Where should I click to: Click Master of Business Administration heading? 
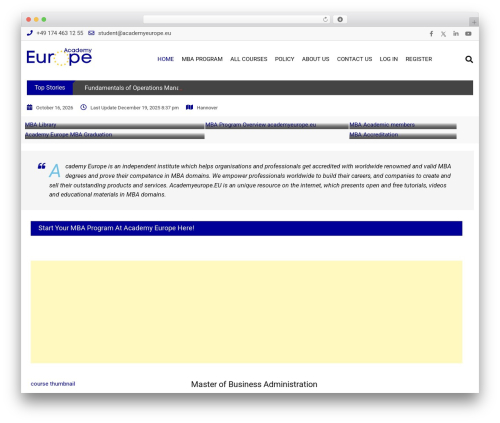[x=254, y=384]
